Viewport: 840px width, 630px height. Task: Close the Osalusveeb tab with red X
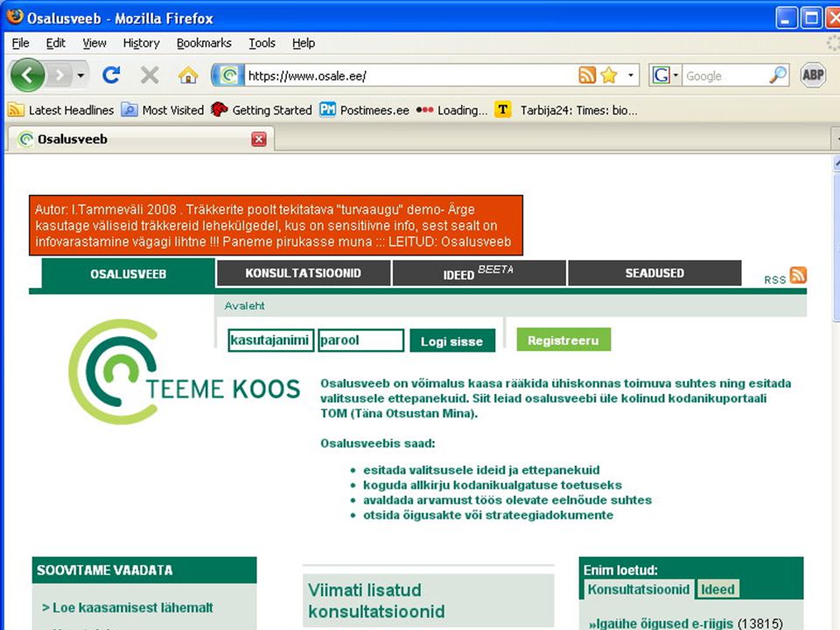(259, 139)
